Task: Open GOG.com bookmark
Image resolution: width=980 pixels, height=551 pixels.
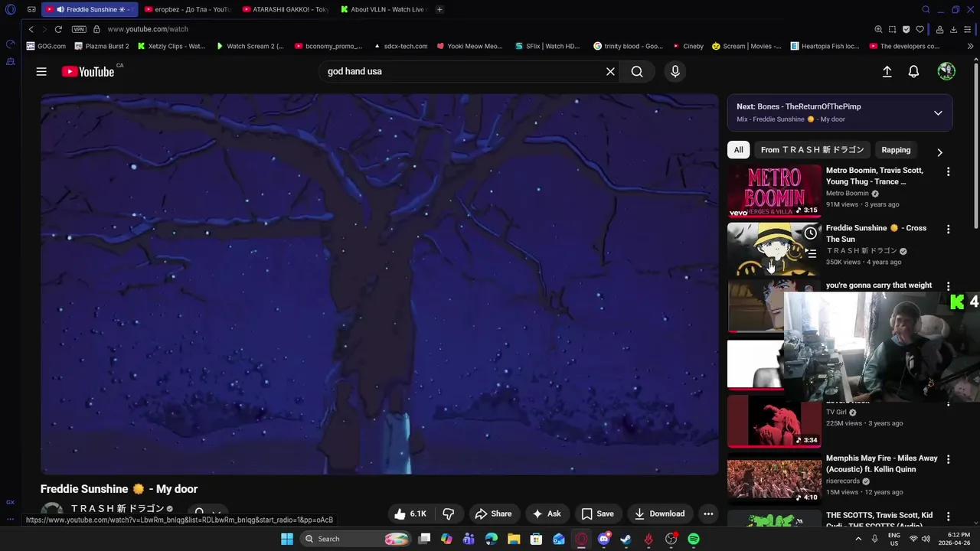Action: coord(46,46)
